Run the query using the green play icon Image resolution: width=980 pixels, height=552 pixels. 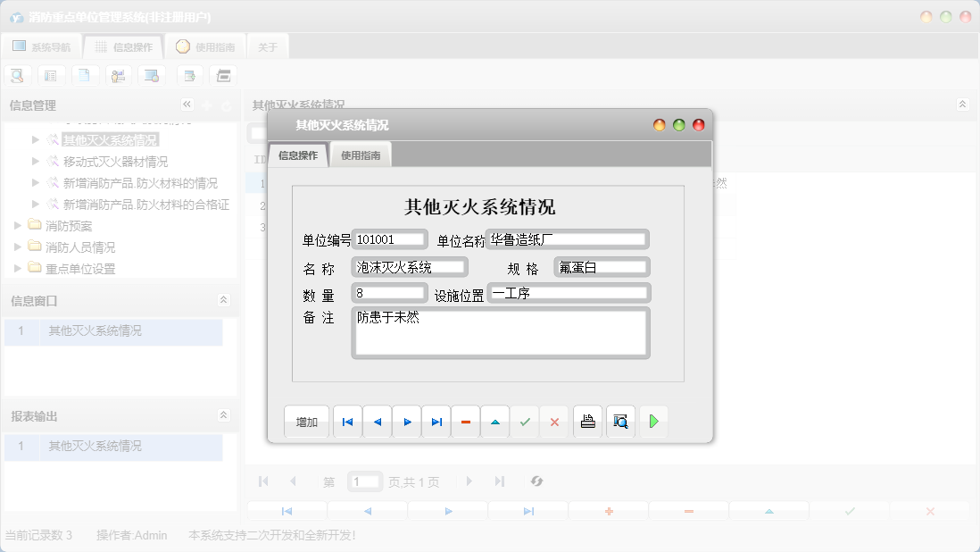tap(653, 421)
